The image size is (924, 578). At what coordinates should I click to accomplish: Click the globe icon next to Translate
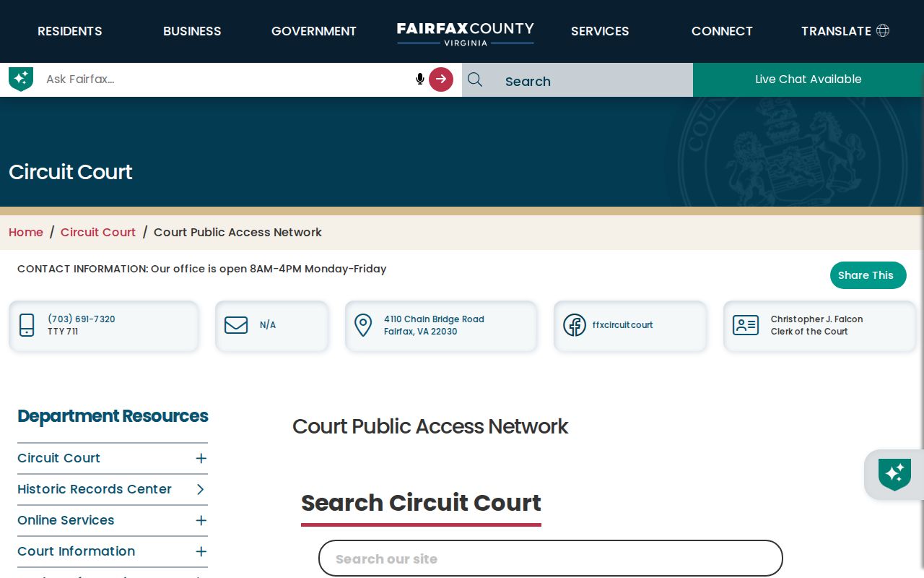pos(882,30)
